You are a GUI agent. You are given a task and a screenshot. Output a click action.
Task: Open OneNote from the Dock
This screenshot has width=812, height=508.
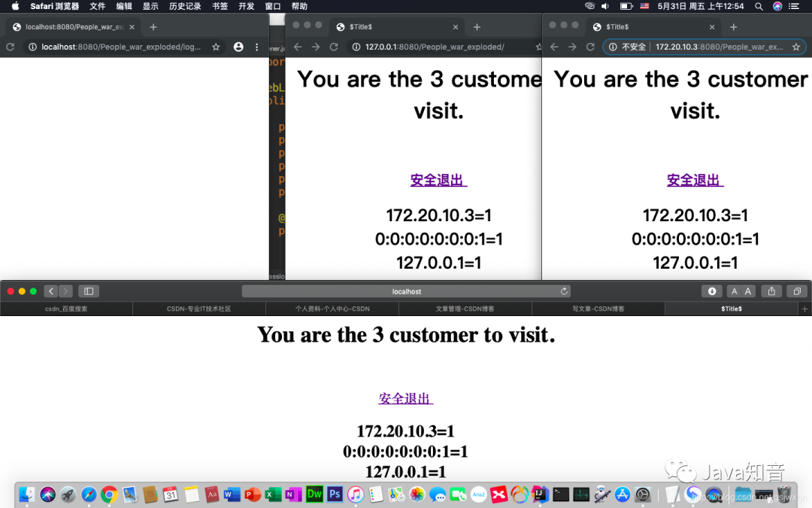[294, 494]
